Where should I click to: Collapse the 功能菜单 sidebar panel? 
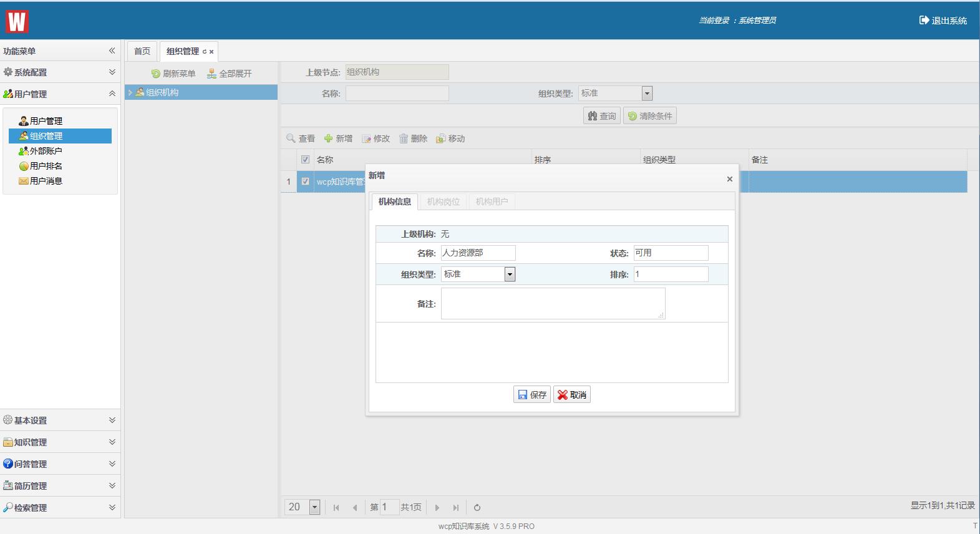[112, 51]
